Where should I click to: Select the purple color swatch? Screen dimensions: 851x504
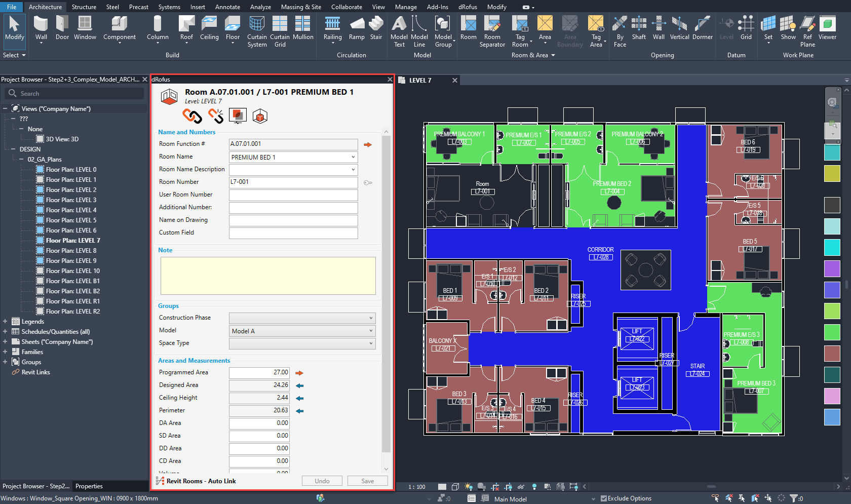pyautogui.click(x=832, y=268)
